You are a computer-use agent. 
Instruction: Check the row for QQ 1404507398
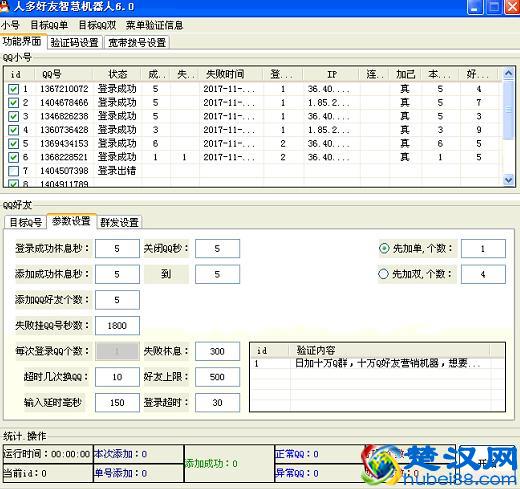(x=13, y=171)
